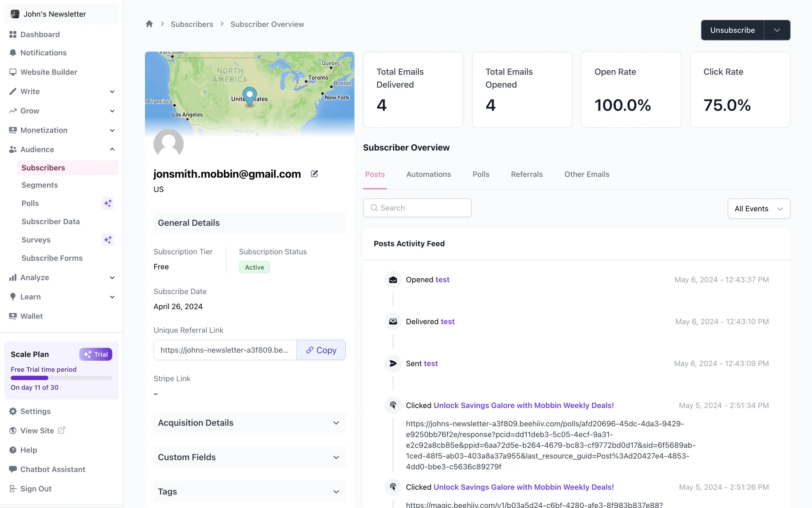Click the map location pin
This screenshot has width=812, height=508.
click(x=250, y=95)
